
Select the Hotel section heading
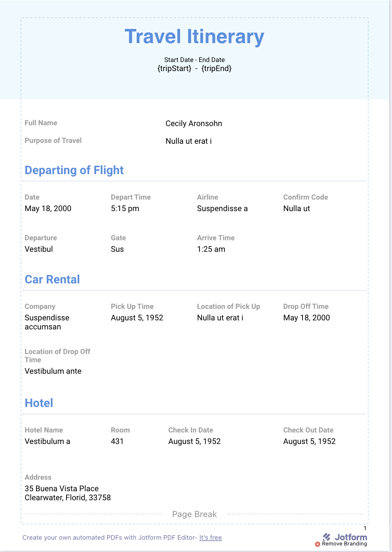pyautogui.click(x=39, y=403)
